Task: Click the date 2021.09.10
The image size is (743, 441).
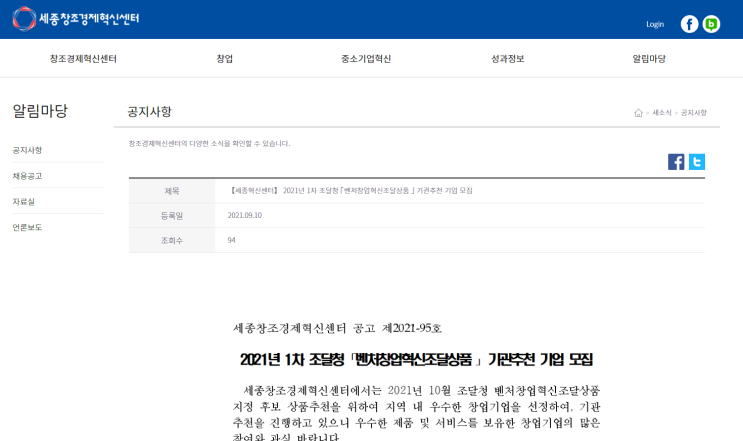Action: 245,215
